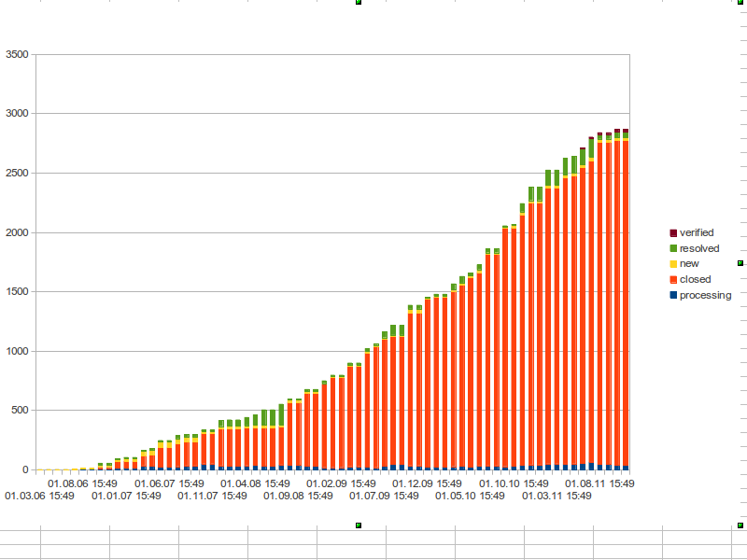Click the dark red verified legend swatch
Screen dimensions: 747x560
[673, 232]
